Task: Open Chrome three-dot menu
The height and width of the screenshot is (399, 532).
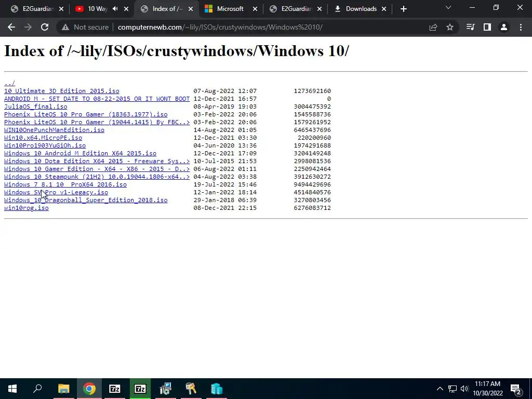Action: (521, 27)
